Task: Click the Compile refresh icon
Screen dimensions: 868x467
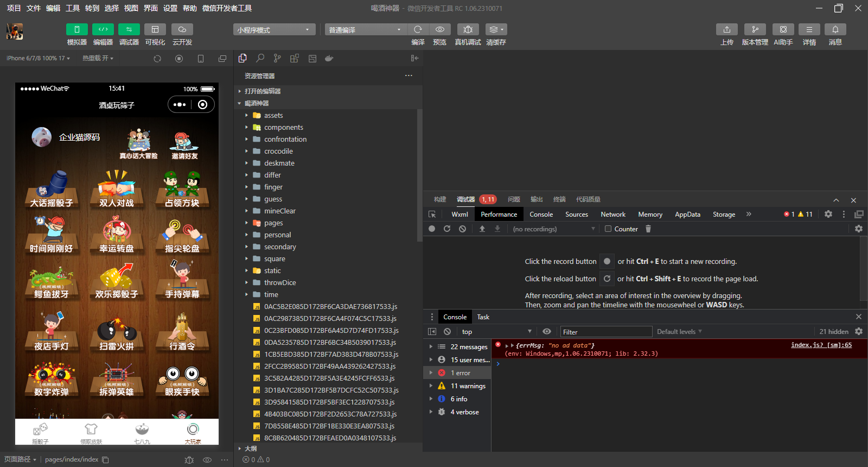Action: pos(418,29)
